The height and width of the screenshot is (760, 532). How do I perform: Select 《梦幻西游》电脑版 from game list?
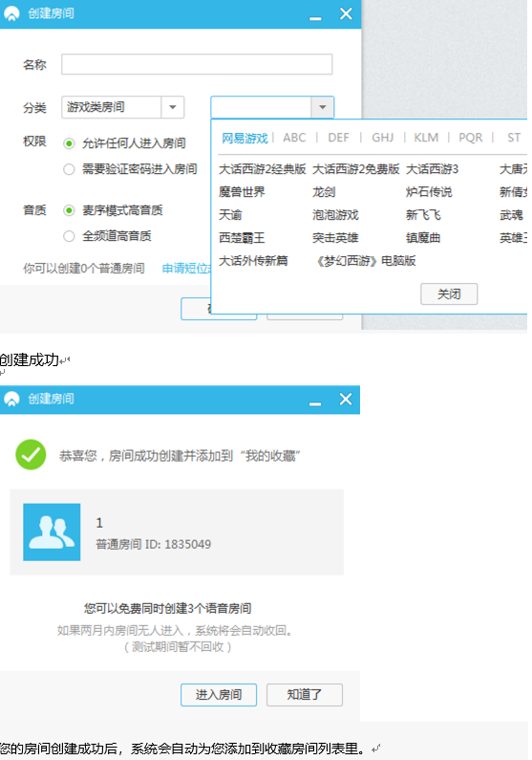coord(364,261)
